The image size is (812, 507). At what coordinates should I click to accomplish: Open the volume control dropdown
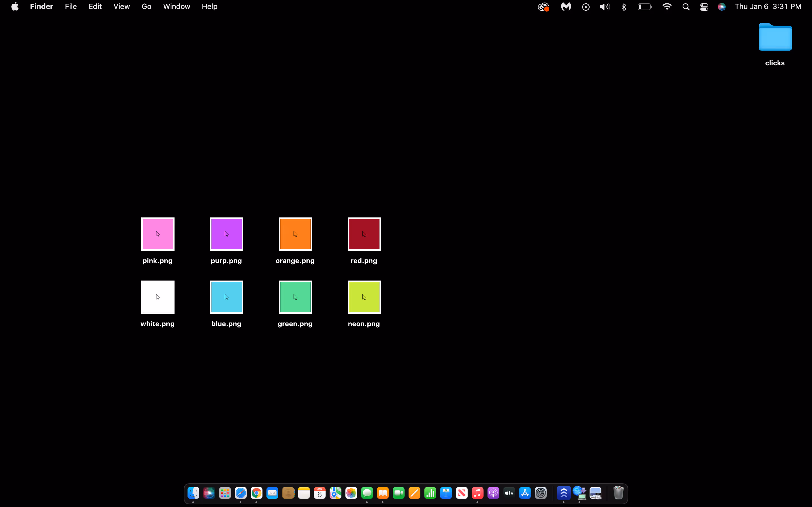point(605,7)
